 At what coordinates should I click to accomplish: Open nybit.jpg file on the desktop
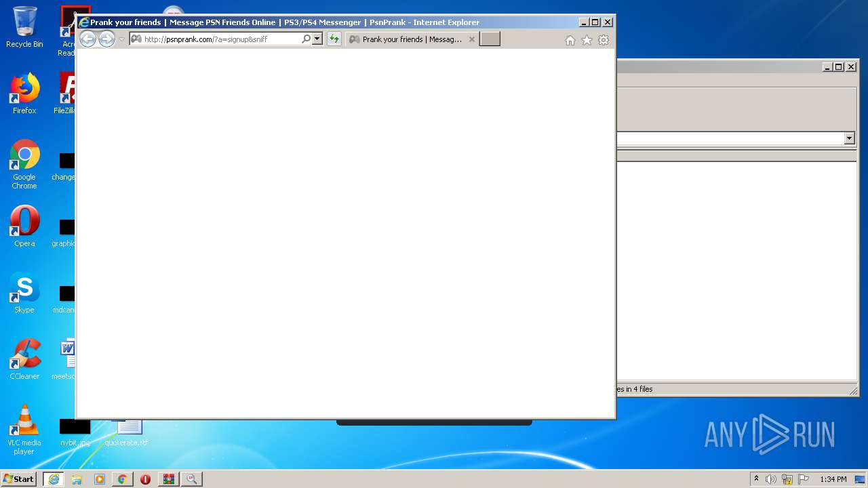point(75,432)
